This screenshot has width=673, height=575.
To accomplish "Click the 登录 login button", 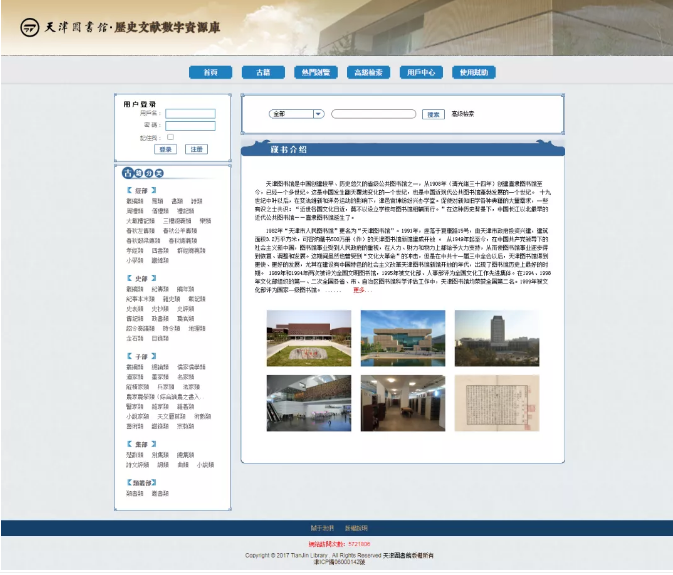I will tap(166, 149).
